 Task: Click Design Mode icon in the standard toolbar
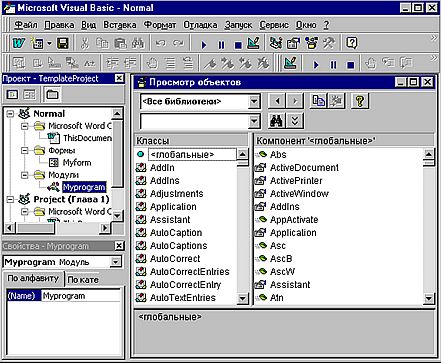(x=254, y=43)
